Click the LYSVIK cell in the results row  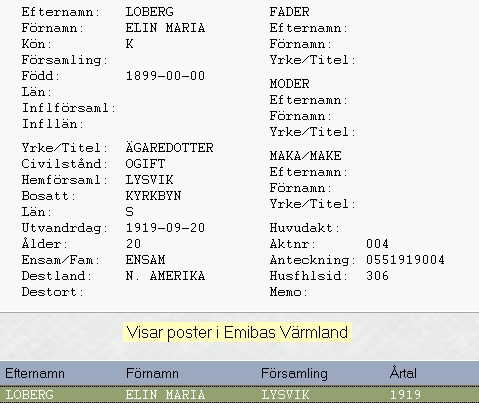coord(285,395)
